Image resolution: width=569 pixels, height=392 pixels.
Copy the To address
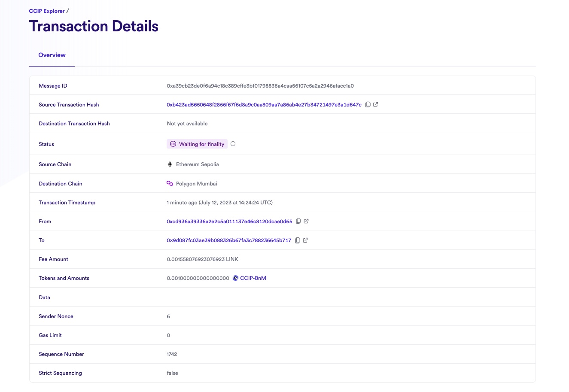coord(298,240)
